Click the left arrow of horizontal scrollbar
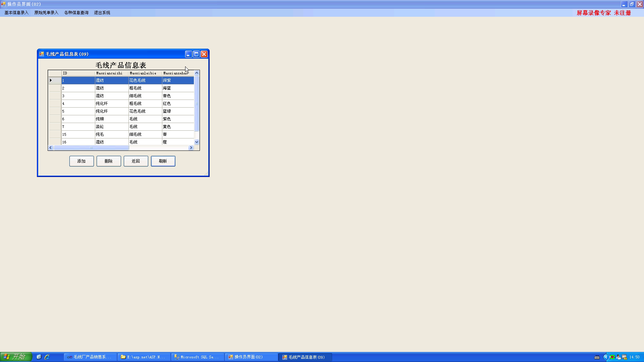This screenshot has width=644, height=362. (51, 148)
